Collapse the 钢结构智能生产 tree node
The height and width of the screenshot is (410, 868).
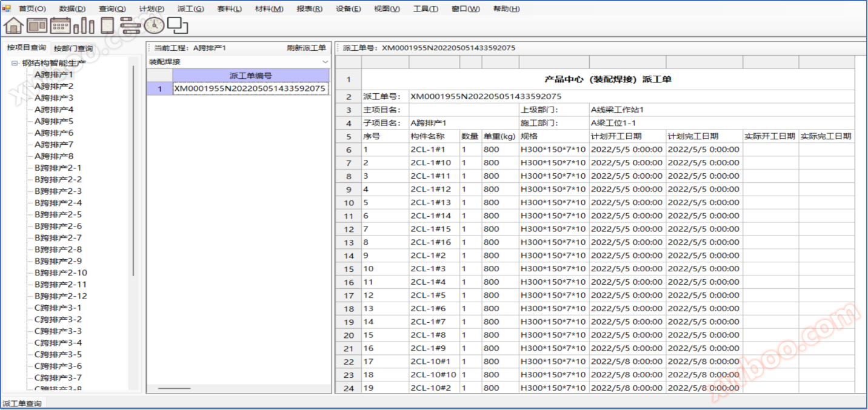(15, 63)
